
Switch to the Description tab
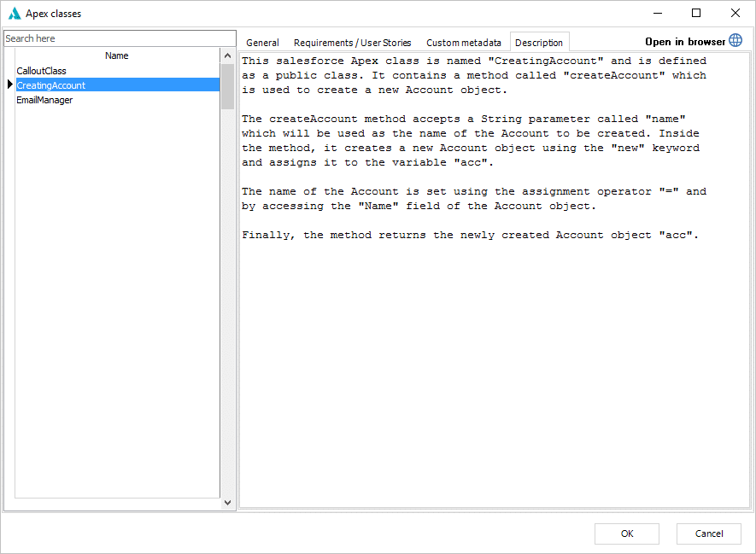tap(539, 41)
